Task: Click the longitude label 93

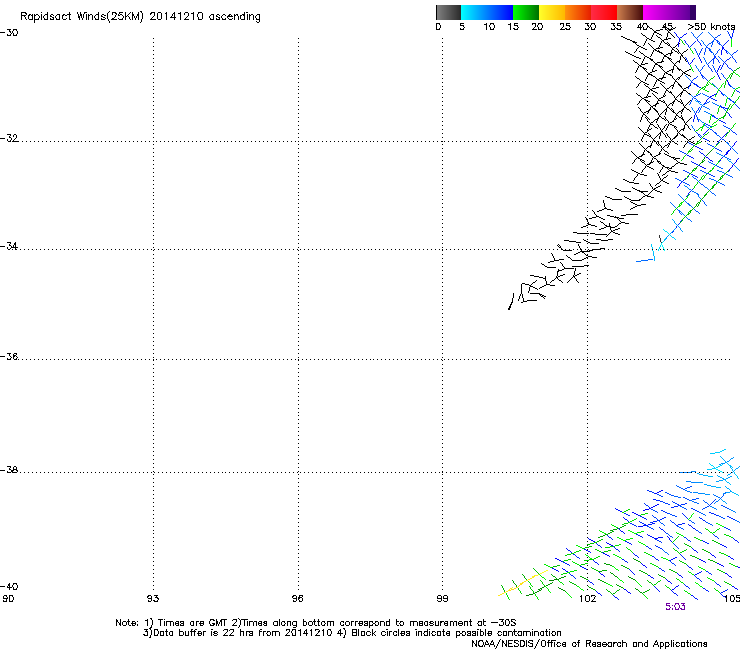Action: click(153, 599)
